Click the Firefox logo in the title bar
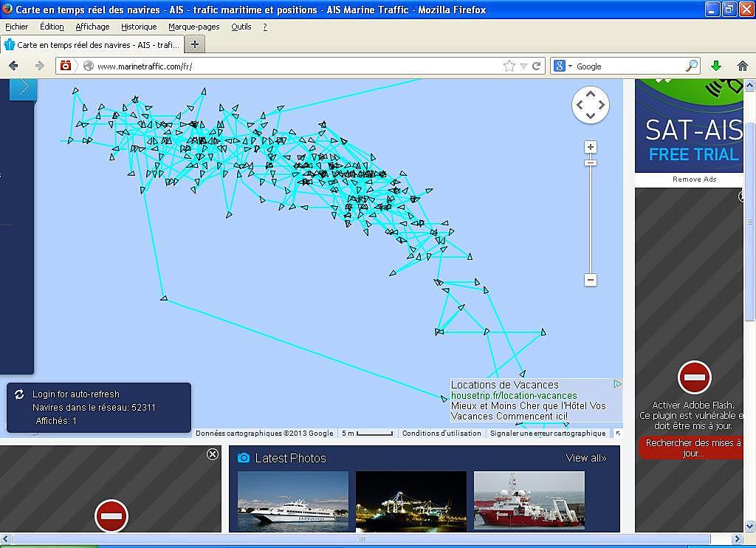756x548 pixels. coord(7,9)
